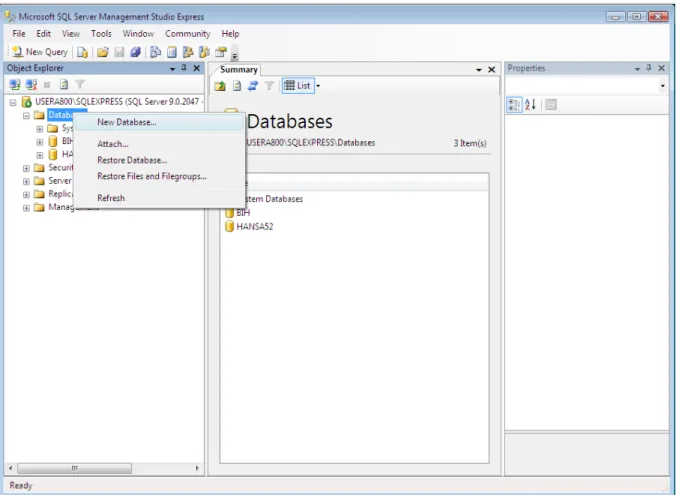The height and width of the screenshot is (495, 676).
Task: Click the List view button in Summary
Action: [298, 86]
